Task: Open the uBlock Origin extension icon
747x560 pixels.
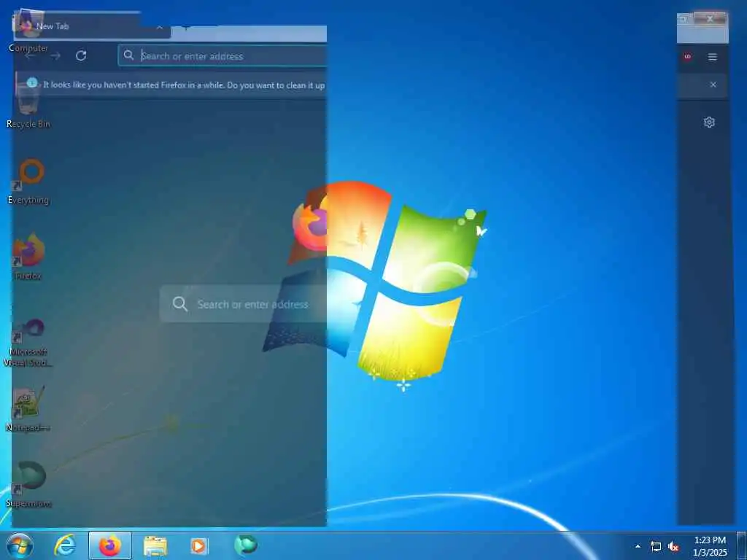Action: (687, 57)
